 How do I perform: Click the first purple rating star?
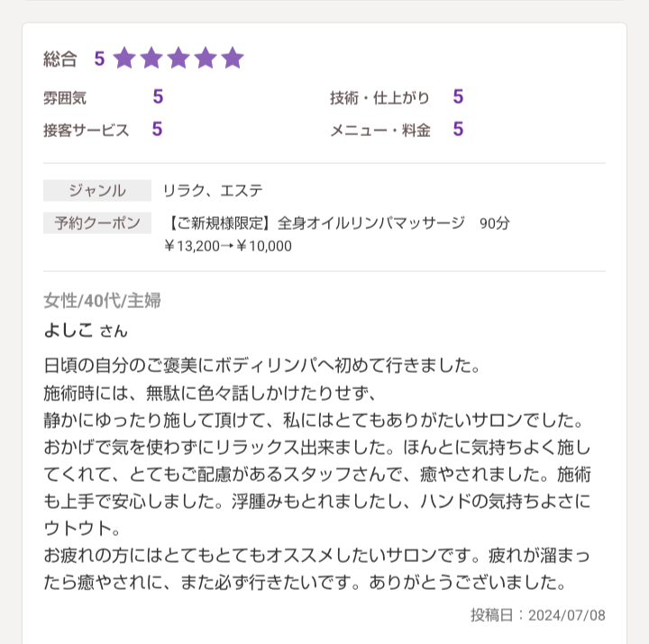pyautogui.click(x=124, y=58)
